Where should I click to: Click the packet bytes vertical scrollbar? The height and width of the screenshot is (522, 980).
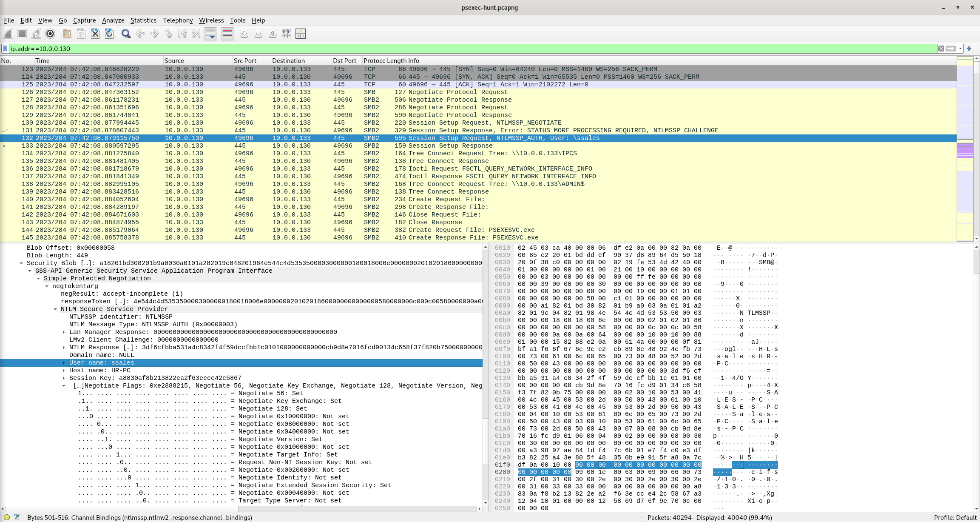pos(977,378)
